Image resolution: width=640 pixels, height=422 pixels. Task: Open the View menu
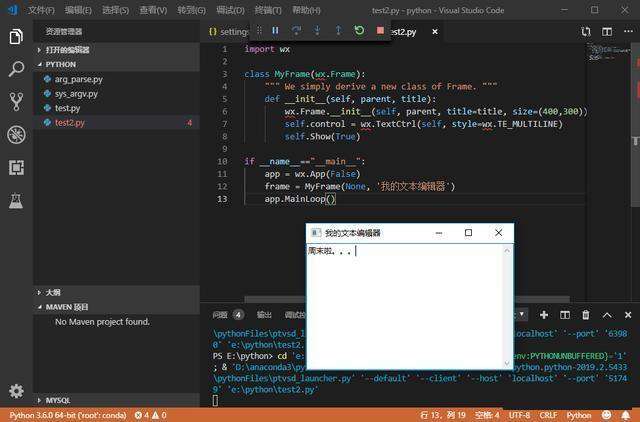point(153,10)
